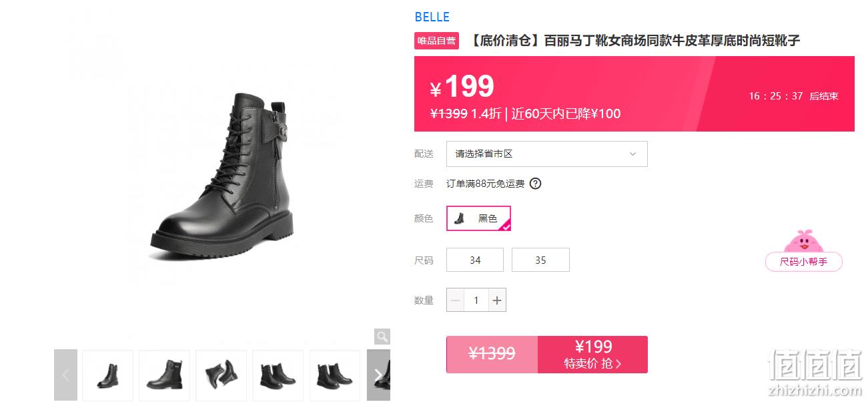
Task: Increase quantity with the plus button
Action: click(x=497, y=300)
